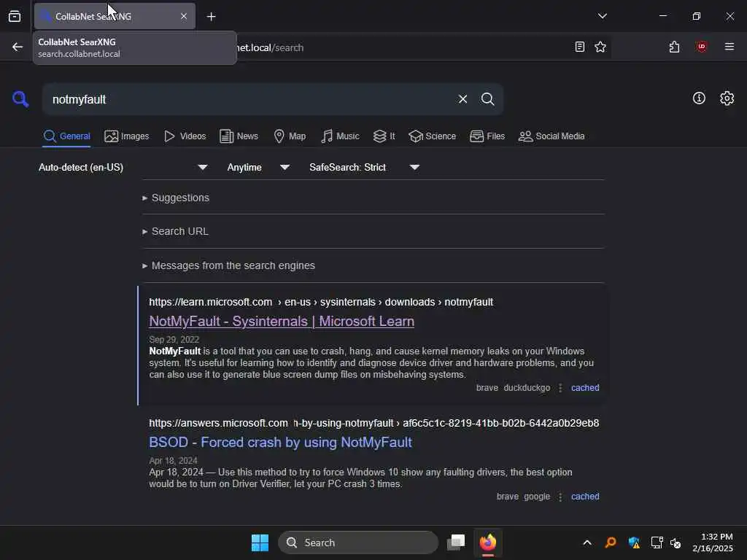Click the 'Sep 29, 2022' result date
The height and width of the screenshot is (560, 747).
pos(174,340)
